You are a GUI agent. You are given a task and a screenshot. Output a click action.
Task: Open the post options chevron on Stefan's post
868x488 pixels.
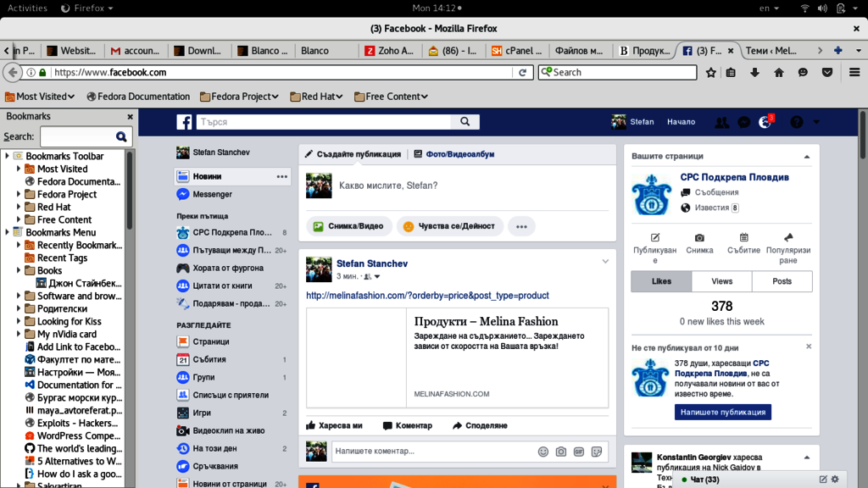[605, 261]
